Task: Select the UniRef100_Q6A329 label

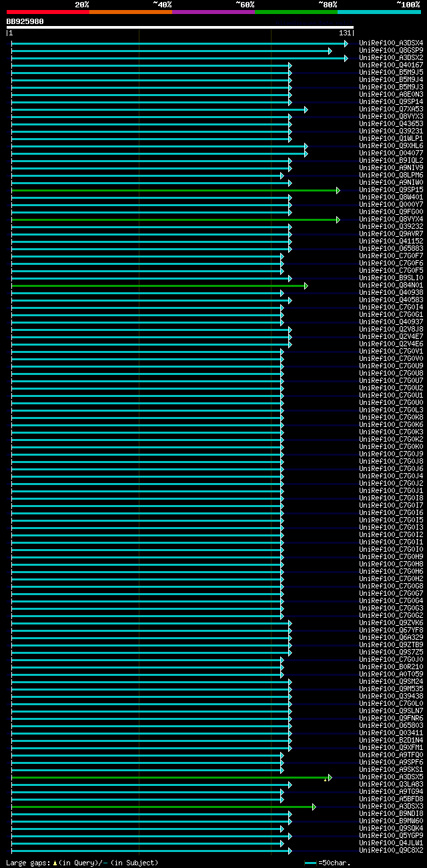Action: coord(391,638)
